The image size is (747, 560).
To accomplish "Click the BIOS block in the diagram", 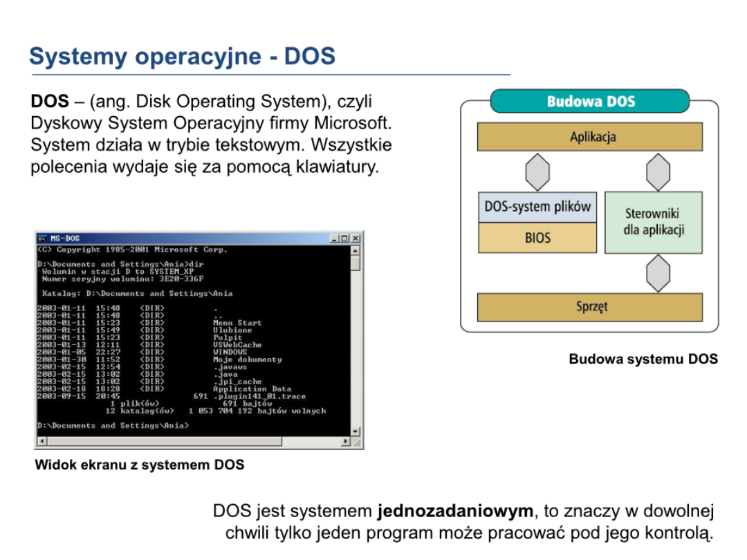I will point(537,238).
